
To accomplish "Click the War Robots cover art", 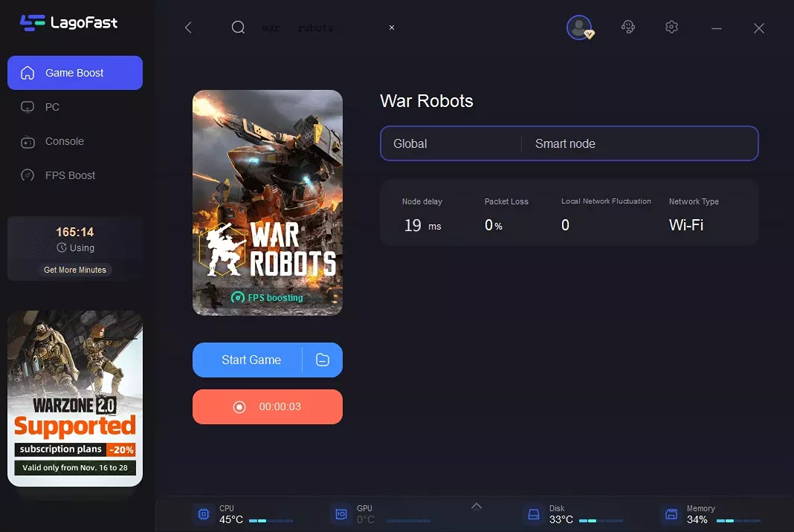I will tap(268, 203).
